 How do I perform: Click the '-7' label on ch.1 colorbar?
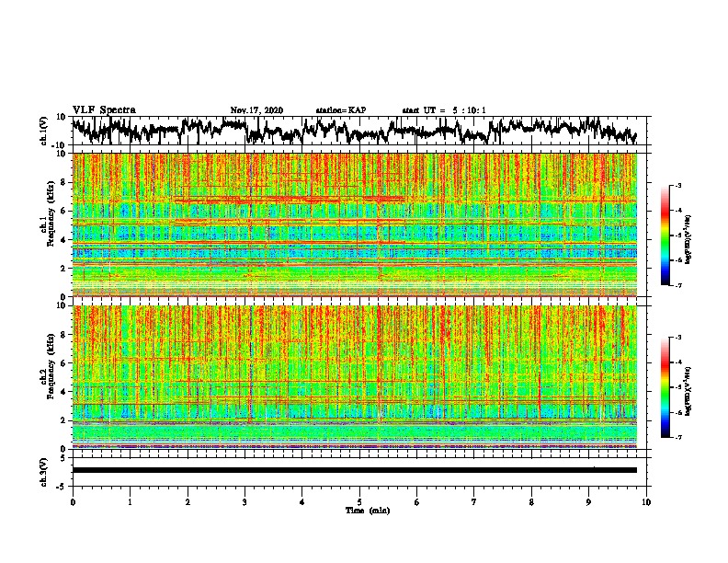point(678,285)
